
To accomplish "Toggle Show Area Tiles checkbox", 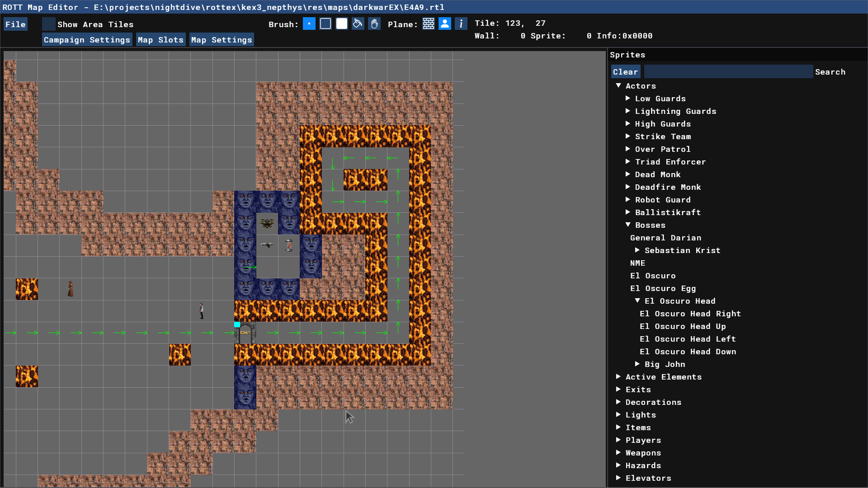I will (49, 24).
